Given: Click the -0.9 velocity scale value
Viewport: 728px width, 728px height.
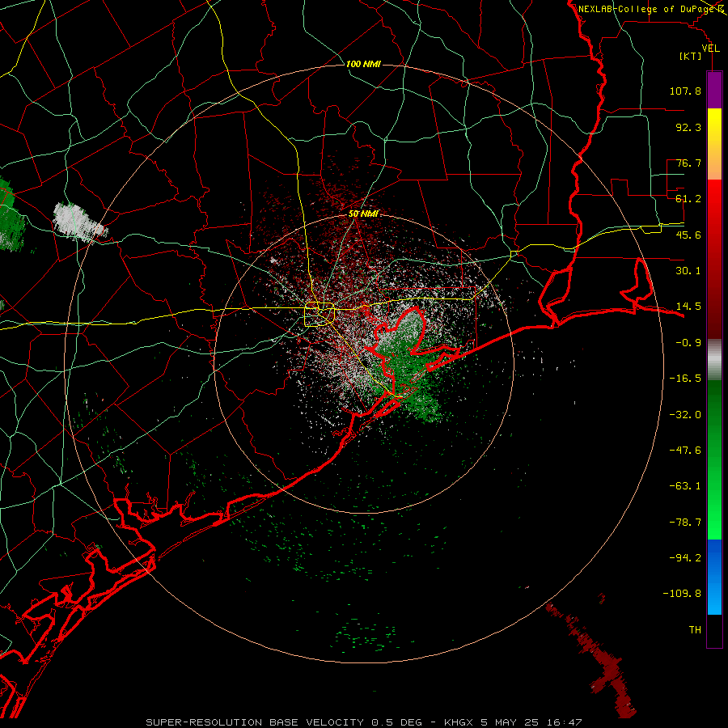Looking at the screenshot, I should pos(688,343).
